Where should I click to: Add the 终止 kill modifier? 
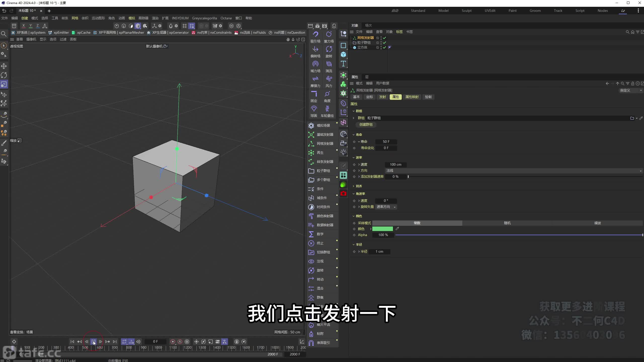pos(323,243)
